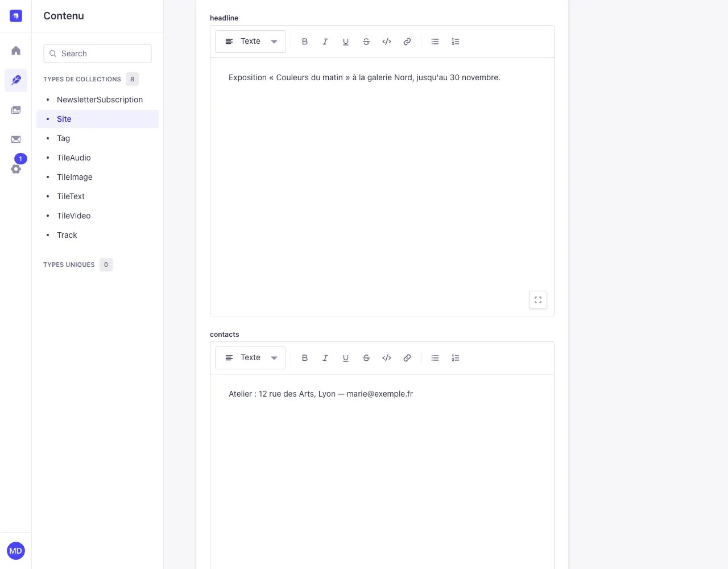Select Site collection type
The height and width of the screenshot is (569, 728).
[x=97, y=119]
